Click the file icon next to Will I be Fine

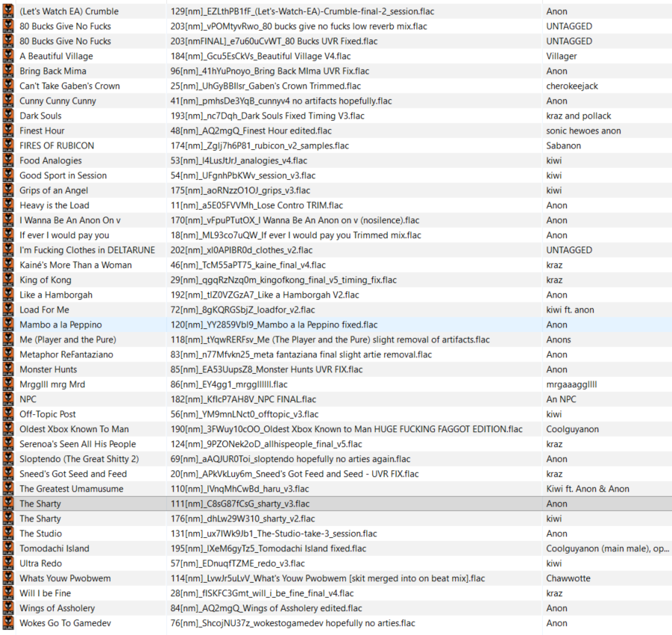click(x=8, y=593)
